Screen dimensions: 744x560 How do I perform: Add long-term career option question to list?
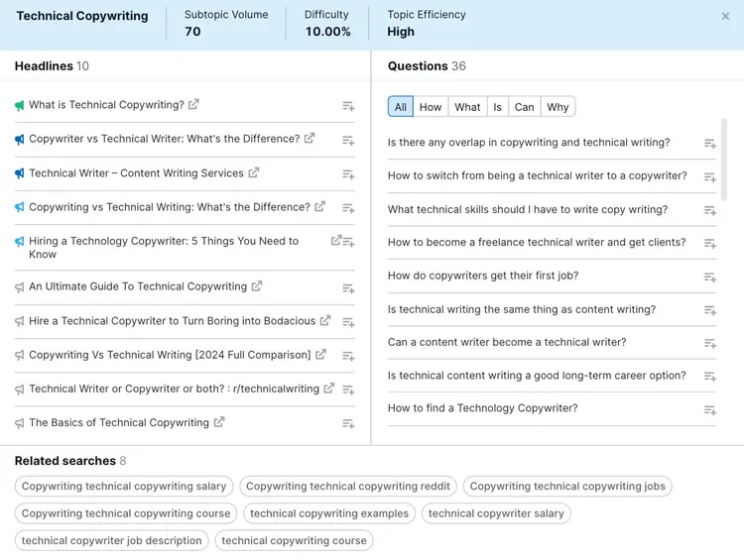pyautogui.click(x=710, y=377)
